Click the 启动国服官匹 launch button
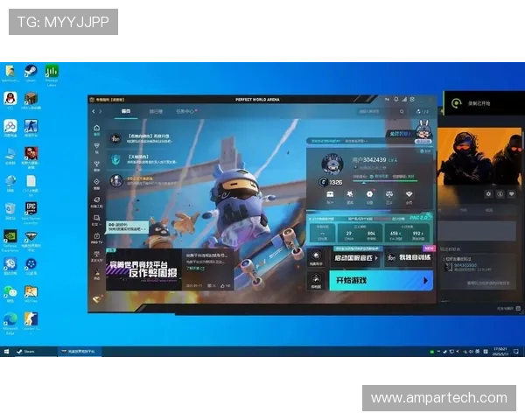Image resolution: width=525 pixels, height=420 pixels. [355, 258]
